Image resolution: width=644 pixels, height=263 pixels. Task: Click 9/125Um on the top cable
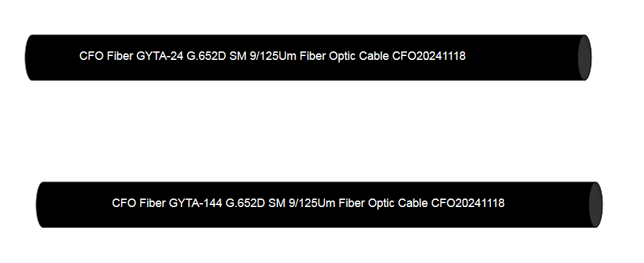[273, 57]
